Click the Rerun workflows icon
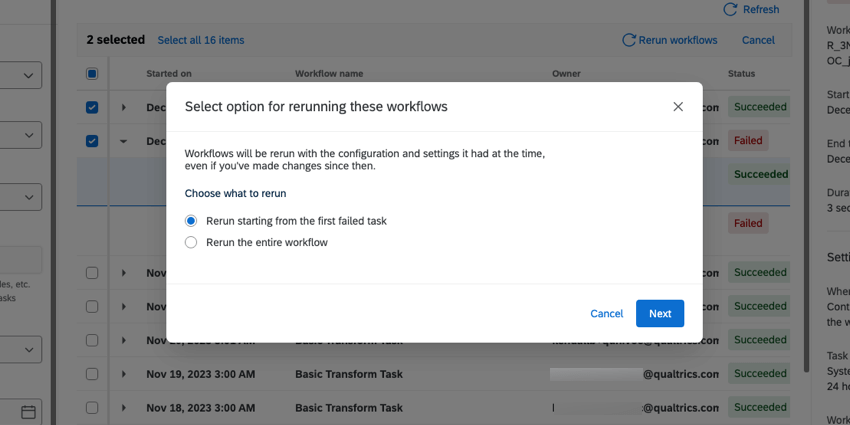Viewport: 850px width, 425px height. tap(629, 40)
